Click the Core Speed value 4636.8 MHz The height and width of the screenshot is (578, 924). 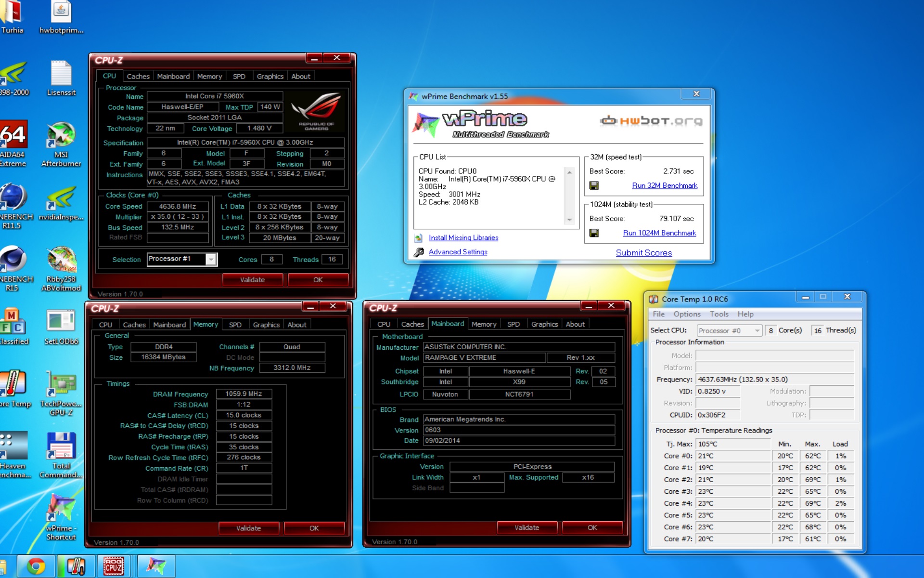178,206
